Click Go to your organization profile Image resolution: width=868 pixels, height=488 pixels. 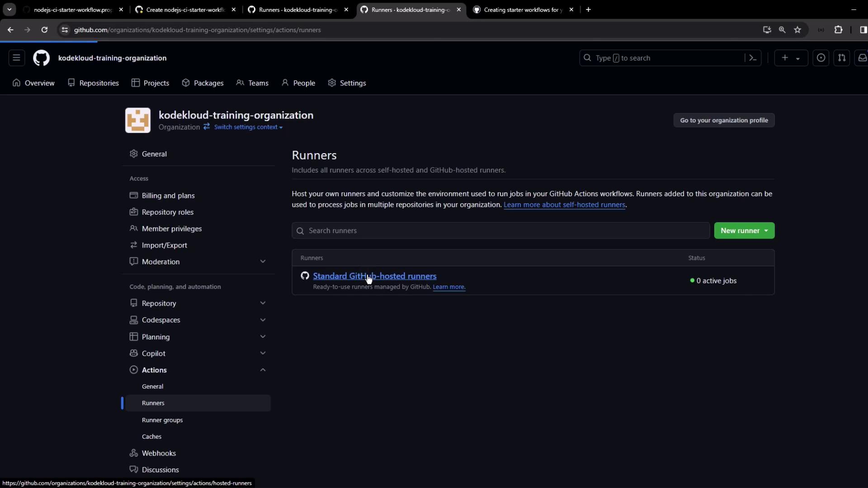[x=724, y=120]
